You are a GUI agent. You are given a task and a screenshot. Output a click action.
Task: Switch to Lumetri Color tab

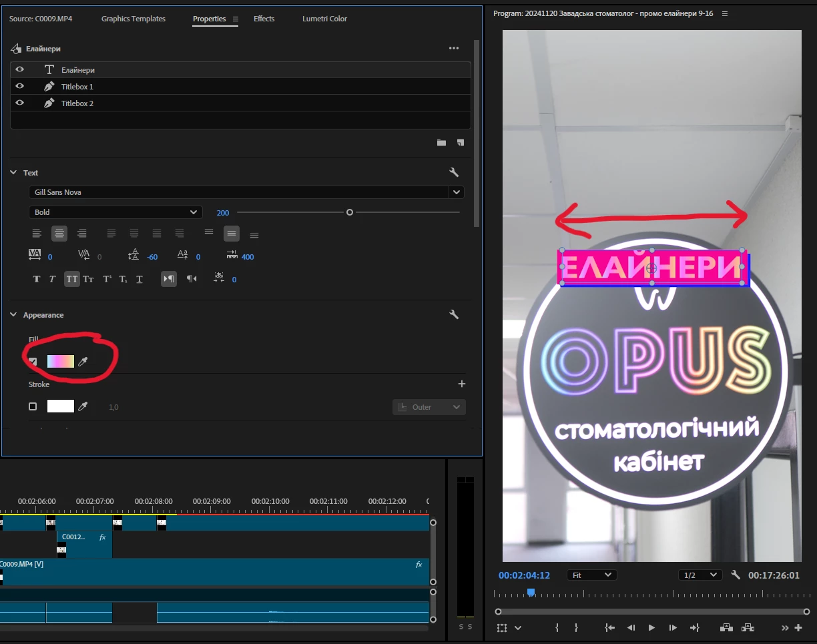pyautogui.click(x=324, y=19)
